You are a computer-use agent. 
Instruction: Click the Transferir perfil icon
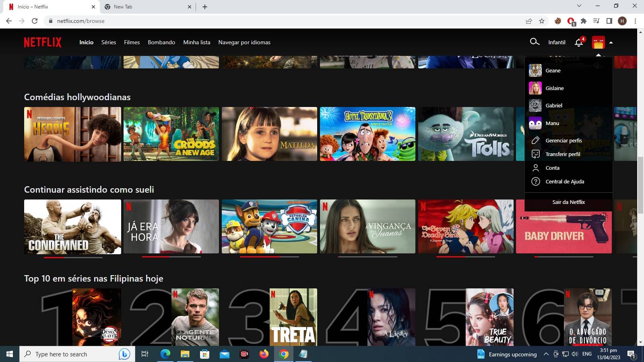tap(535, 154)
